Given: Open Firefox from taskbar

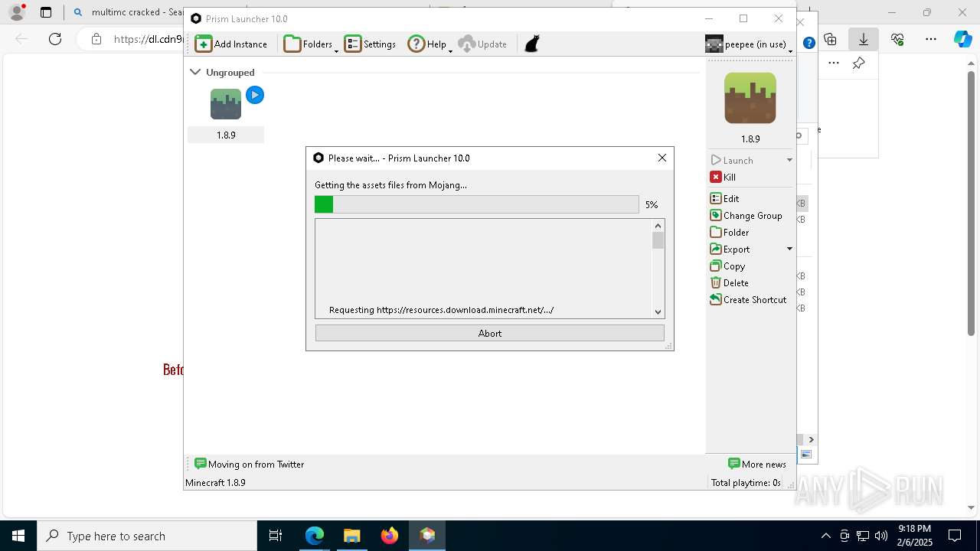Looking at the screenshot, I should click(x=390, y=536).
